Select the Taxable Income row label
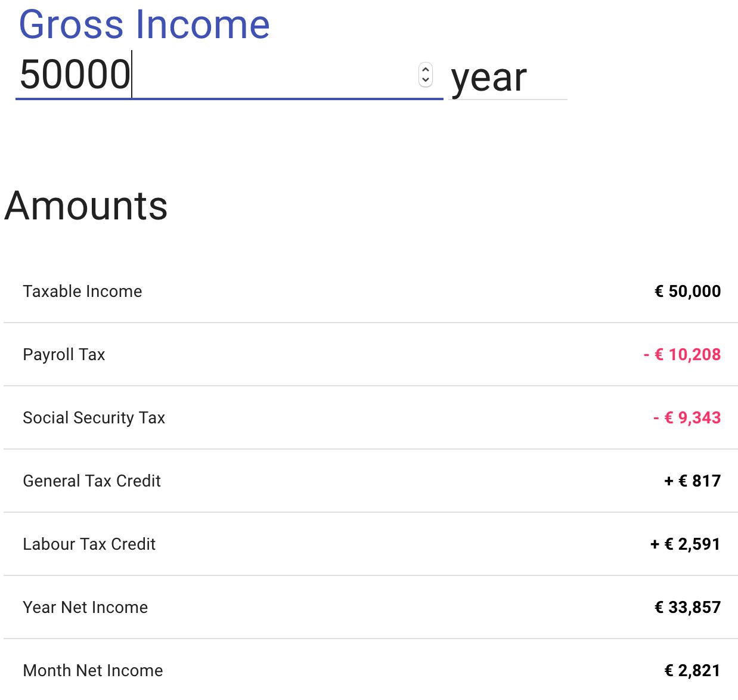This screenshot has height=700, width=738. [82, 292]
